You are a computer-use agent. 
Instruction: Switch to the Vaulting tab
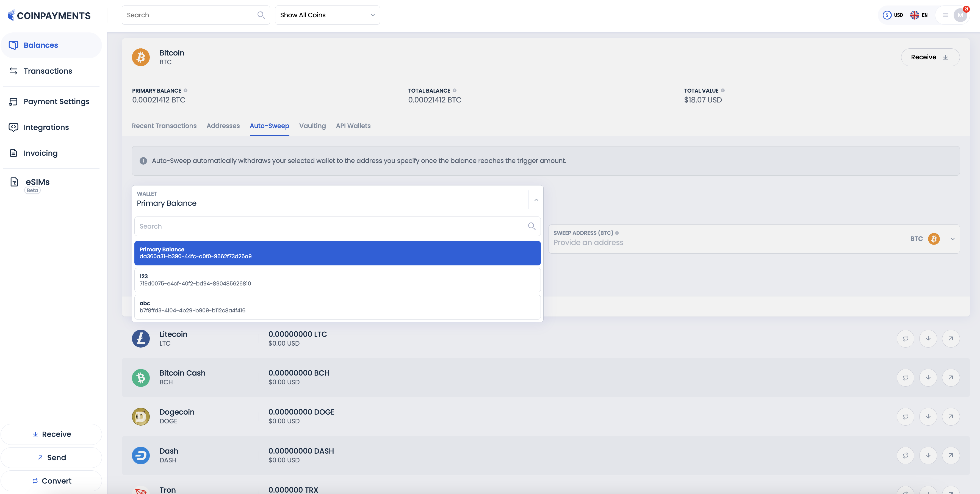click(312, 126)
